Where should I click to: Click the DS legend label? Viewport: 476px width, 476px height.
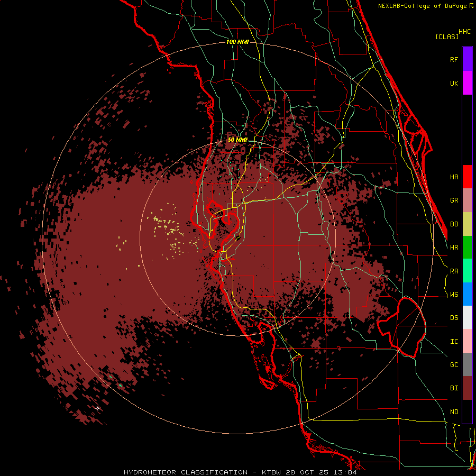(x=454, y=318)
